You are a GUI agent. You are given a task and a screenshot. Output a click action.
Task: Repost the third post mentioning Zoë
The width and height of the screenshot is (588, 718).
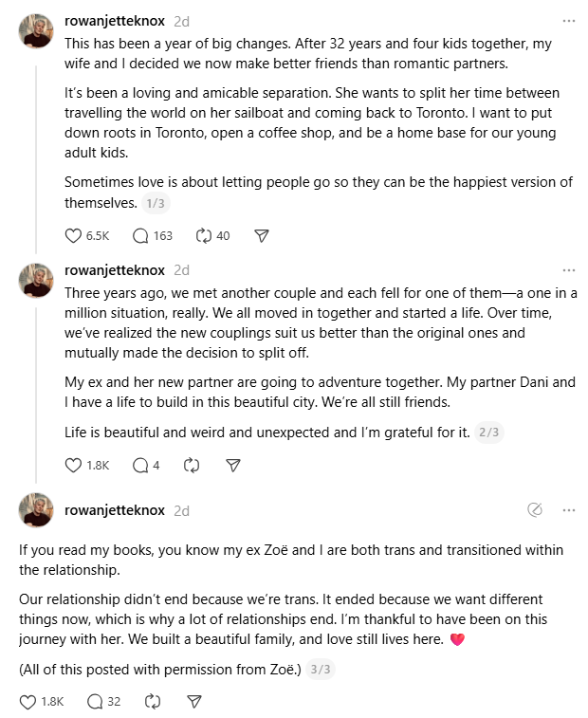click(x=152, y=702)
